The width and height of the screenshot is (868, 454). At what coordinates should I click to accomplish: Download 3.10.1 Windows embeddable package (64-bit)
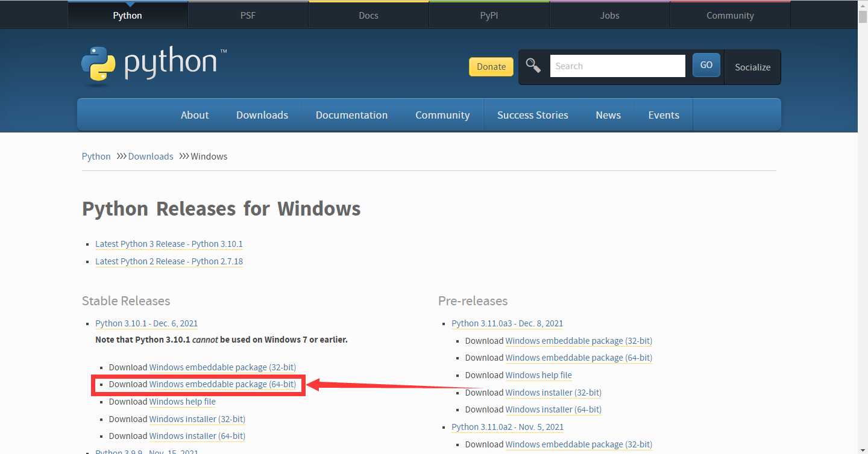[222, 384]
